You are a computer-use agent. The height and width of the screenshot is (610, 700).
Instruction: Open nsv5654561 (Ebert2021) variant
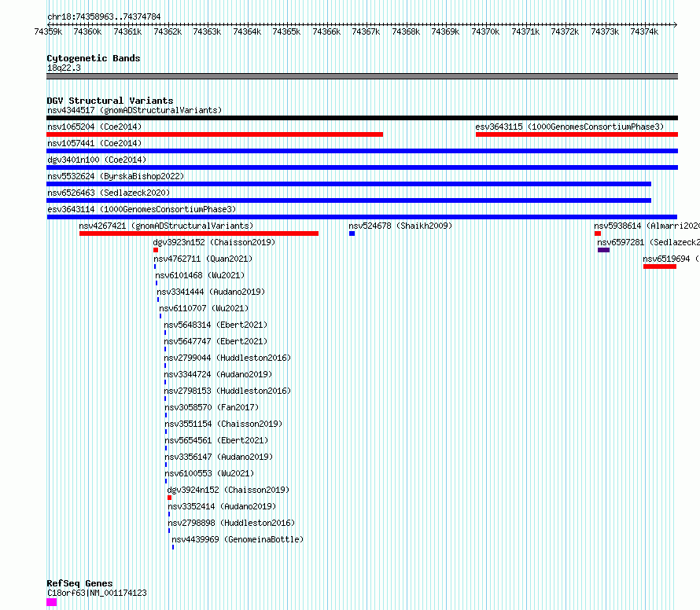pos(216,440)
